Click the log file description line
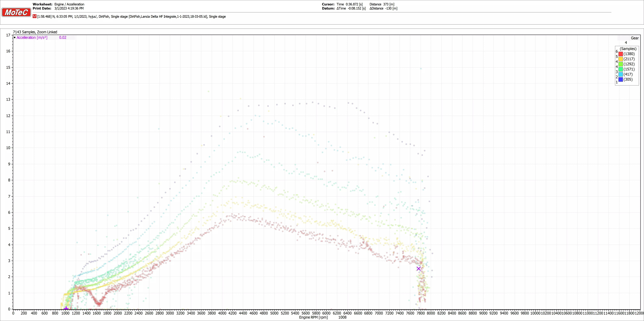Image resolution: width=644 pixels, height=321 pixels. [131, 16]
